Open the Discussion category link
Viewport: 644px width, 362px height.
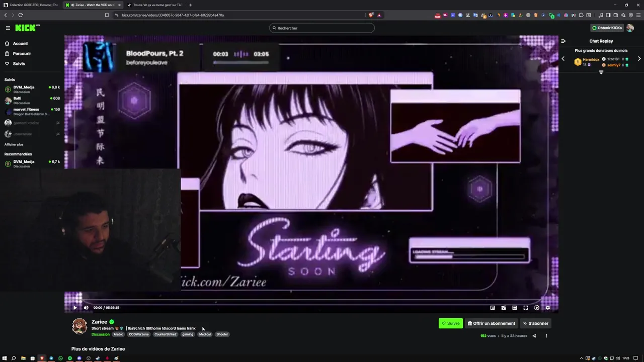pyautogui.click(x=101, y=334)
